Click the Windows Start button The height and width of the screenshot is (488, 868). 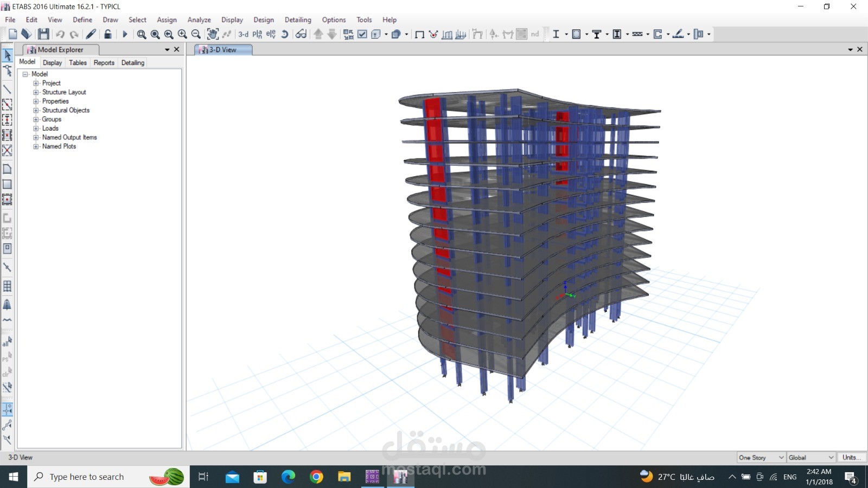[14, 477]
